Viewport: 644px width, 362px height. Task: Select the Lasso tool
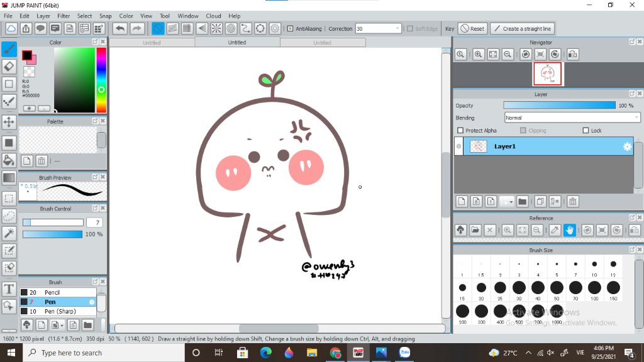(x=9, y=216)
